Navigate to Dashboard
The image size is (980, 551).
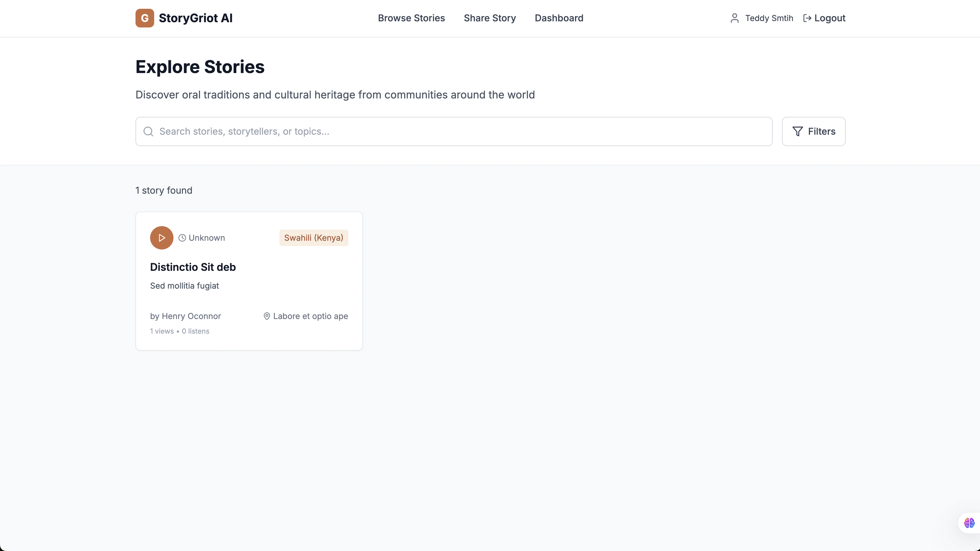(559, 18)
